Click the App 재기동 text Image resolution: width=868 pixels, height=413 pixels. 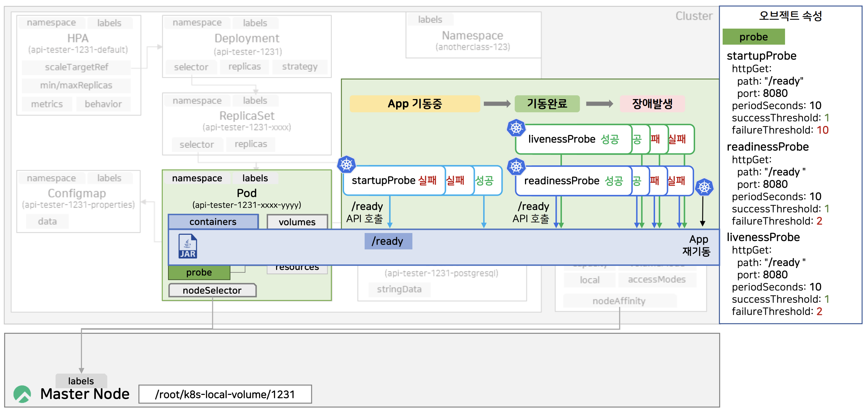click(696, 246)
